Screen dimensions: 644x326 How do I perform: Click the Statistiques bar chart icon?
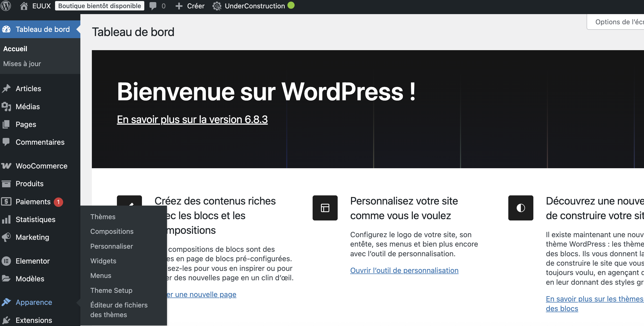coord(6,219)
